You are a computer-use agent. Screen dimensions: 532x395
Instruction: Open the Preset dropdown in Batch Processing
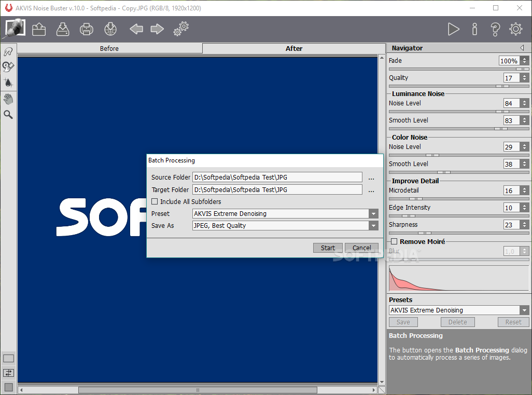373,214
